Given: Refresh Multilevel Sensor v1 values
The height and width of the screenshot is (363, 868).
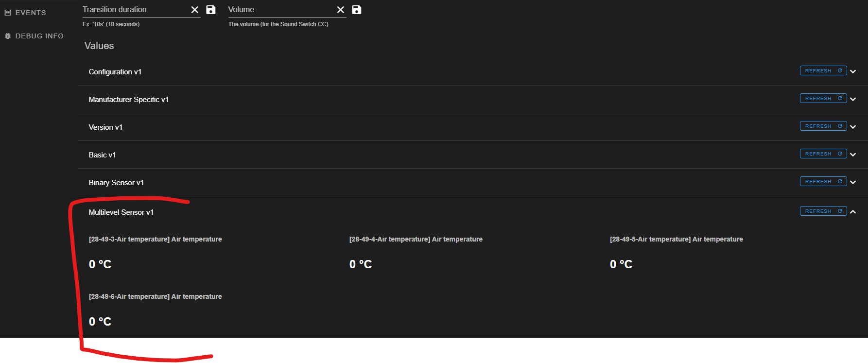Looking at the screenshot, I should coord(823,211).
